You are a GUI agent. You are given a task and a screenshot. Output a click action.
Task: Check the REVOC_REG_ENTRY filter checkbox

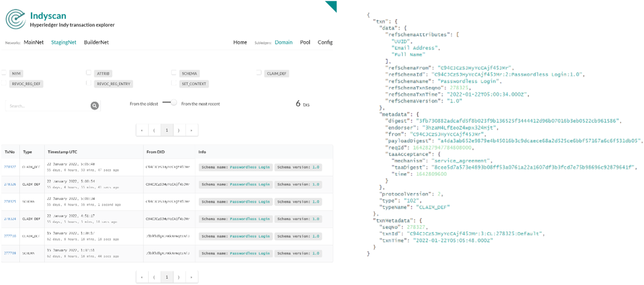click(x=89, y=83)
